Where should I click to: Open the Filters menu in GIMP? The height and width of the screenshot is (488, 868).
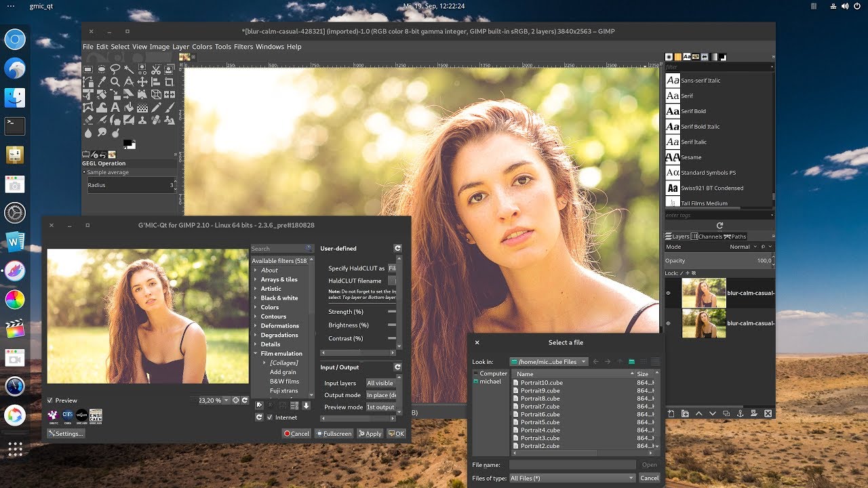pyautogui.click(x=243, y=47)
